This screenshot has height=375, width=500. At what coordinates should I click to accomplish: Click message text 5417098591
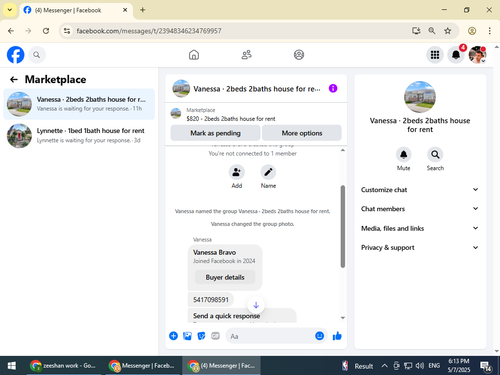click(x=211, y=299)
